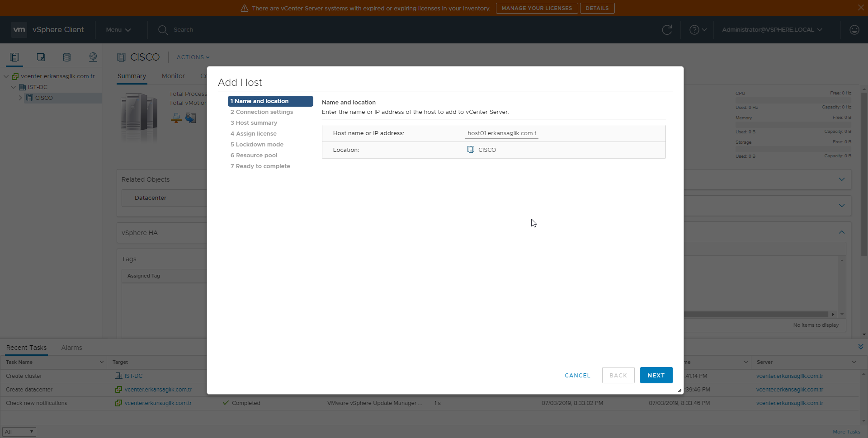Click the NEXT button

pyautogui.click(x=656, y=375)
